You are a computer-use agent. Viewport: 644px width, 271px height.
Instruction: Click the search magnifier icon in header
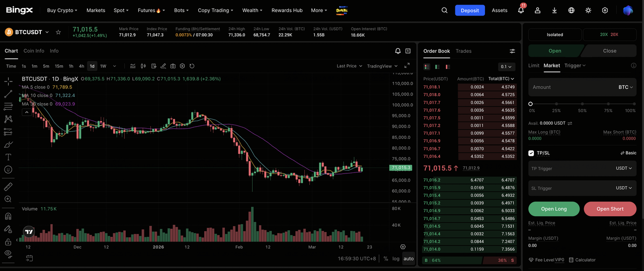tap(444, 10)
